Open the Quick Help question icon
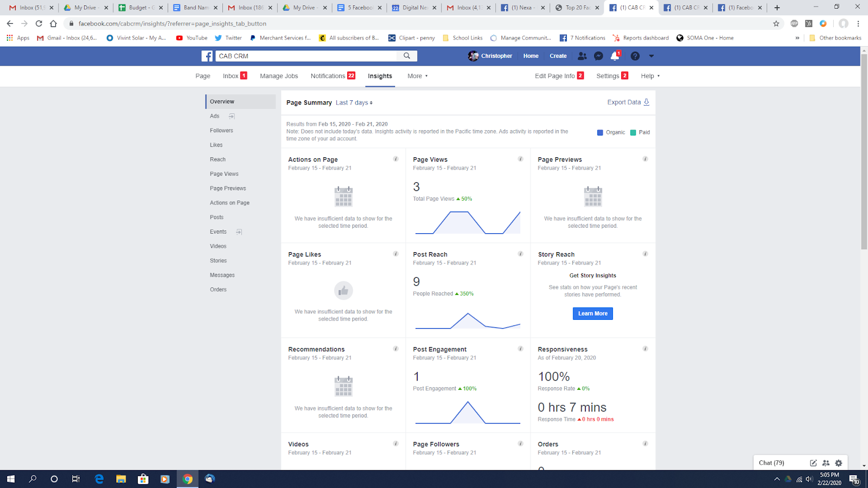 (x=635, y=56)
